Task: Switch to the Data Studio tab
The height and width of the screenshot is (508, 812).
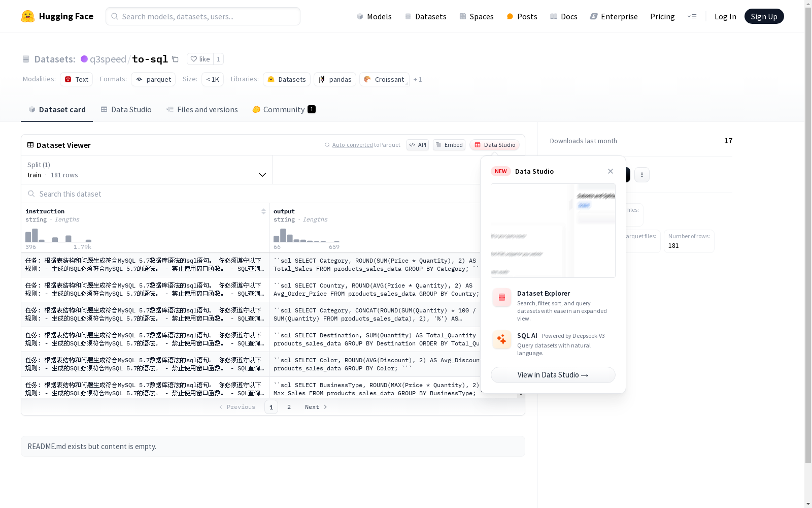Action: (x=126, y=110)
